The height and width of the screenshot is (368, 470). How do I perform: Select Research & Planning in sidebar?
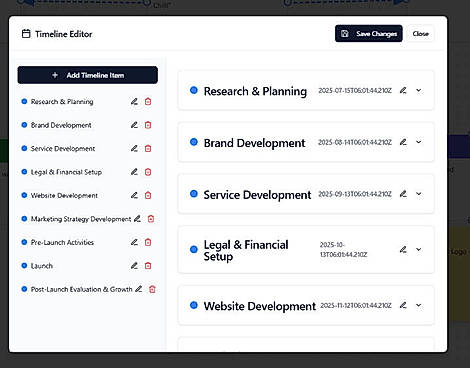pyautogui.click(x=62, y=101)
